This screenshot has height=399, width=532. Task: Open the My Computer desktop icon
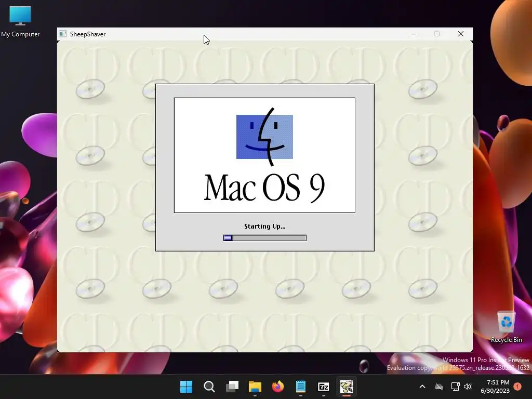coord(20,21)
